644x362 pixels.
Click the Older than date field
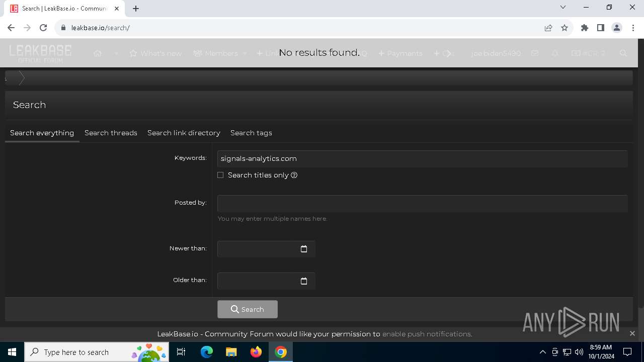[266, 281]
